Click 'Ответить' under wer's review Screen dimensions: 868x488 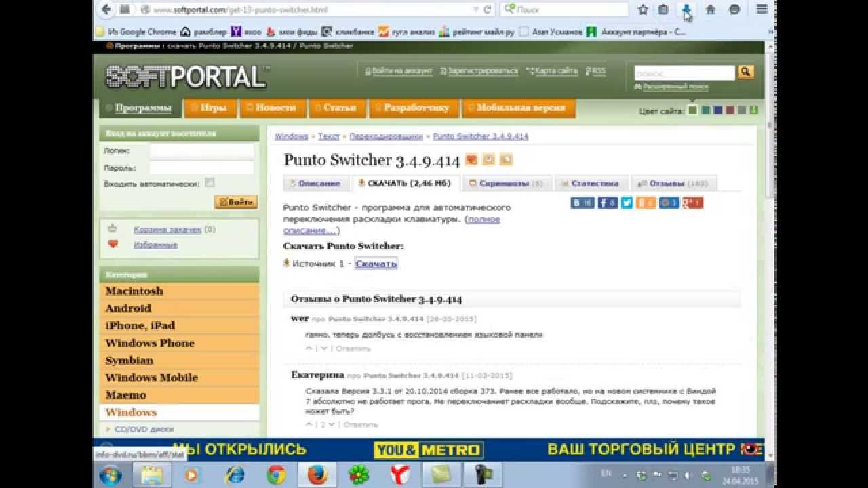pyautogui.click(x=353, y=348)
